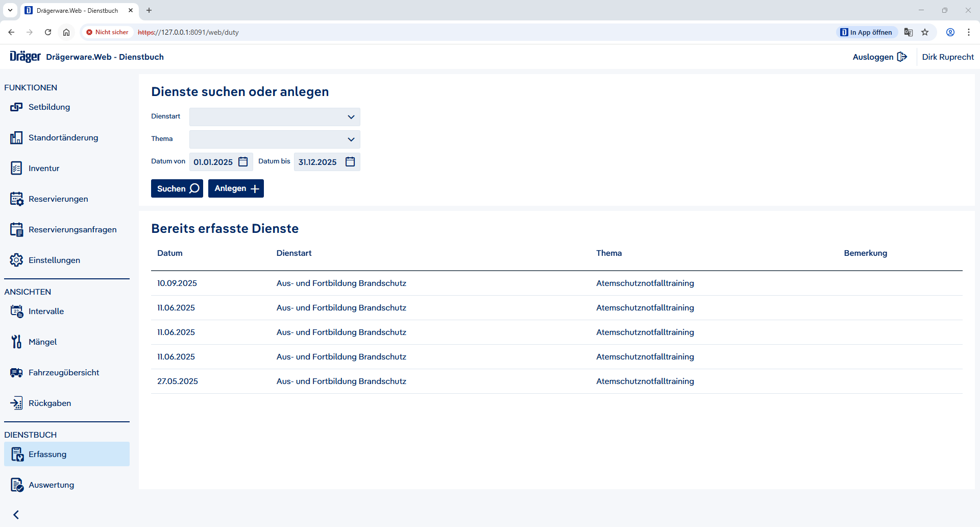Log out using Ausloggen
The image size is (980, 527).
(x=879, y=57)
